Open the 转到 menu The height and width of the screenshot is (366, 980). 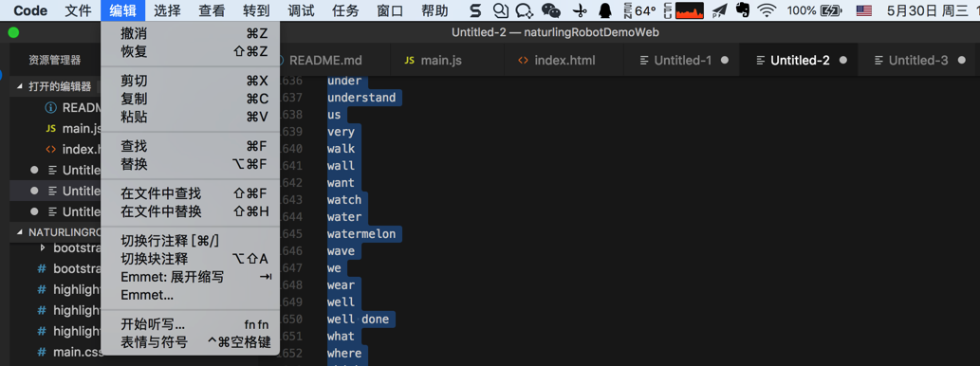coord(257,10)
